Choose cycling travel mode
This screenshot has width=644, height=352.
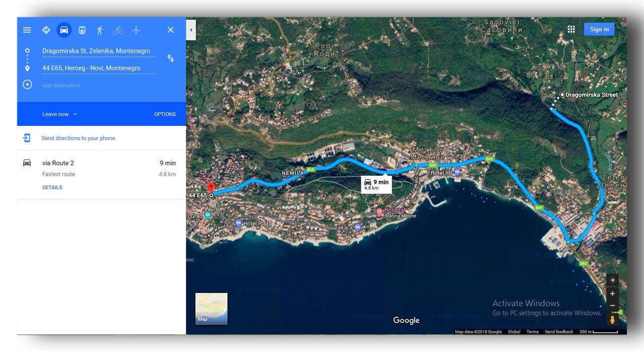tap(118, 30)
